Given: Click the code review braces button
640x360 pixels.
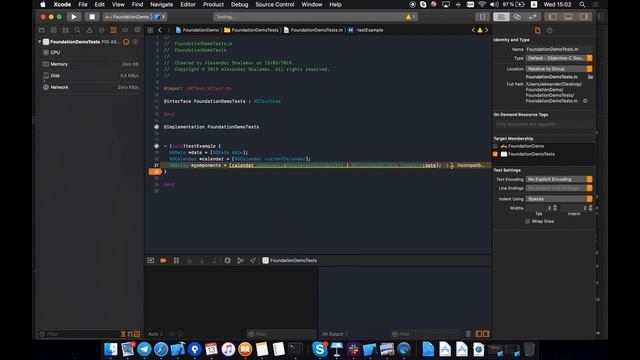Looking at the screenshot, I should point(482,17).
